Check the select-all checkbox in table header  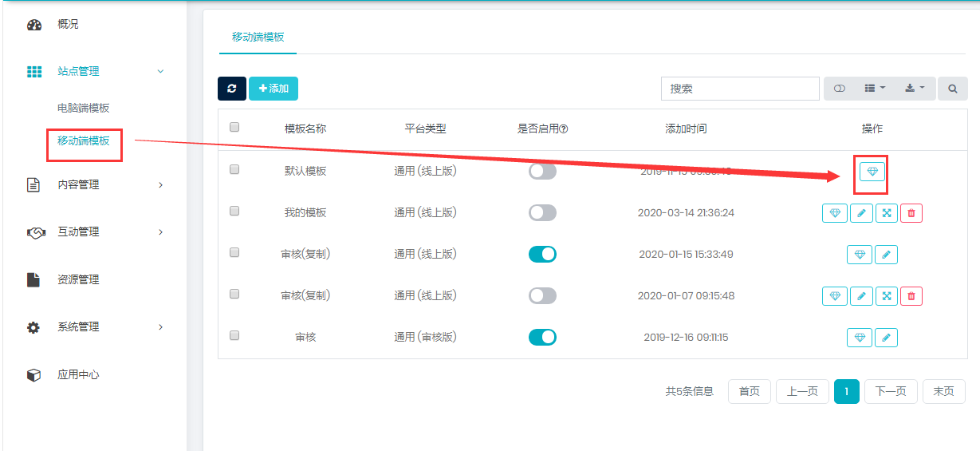234,127
